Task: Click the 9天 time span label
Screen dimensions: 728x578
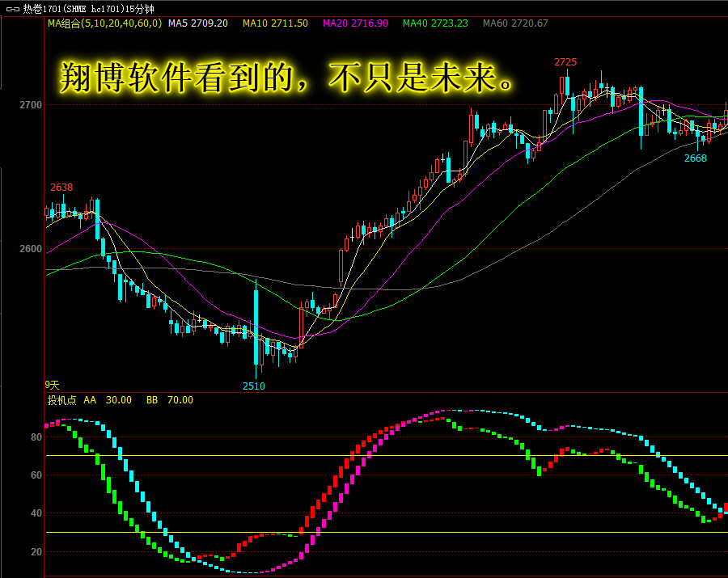Action: coord(53,385)
